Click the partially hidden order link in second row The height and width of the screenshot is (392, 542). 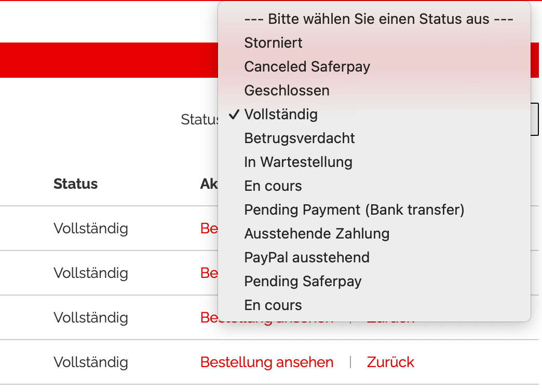209,273
